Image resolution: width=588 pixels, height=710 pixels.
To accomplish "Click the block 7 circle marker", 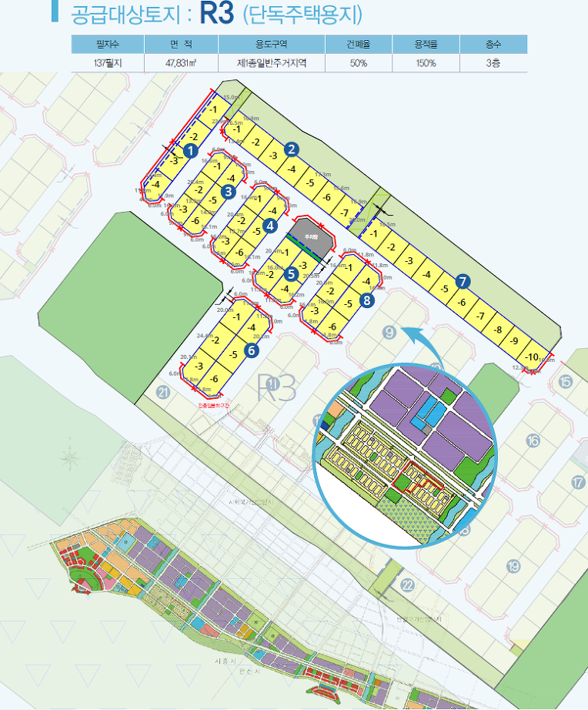I will [462, 282].
